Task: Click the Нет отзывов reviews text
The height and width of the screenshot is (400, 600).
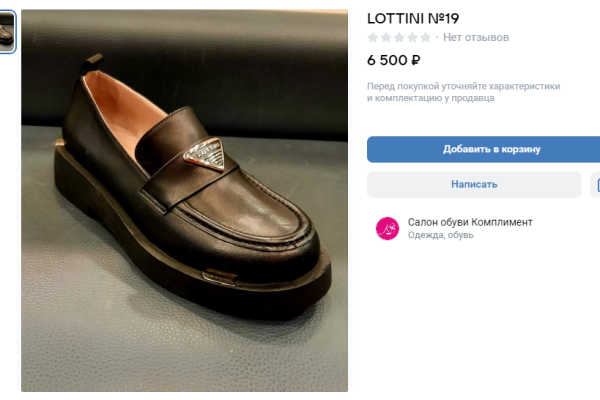Action: (x=476, y=38)
